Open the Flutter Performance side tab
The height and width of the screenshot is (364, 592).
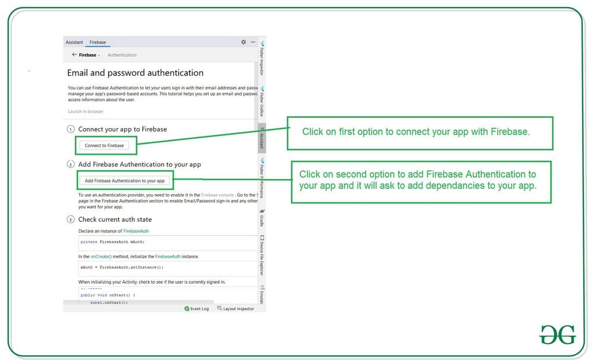point(262,178)
